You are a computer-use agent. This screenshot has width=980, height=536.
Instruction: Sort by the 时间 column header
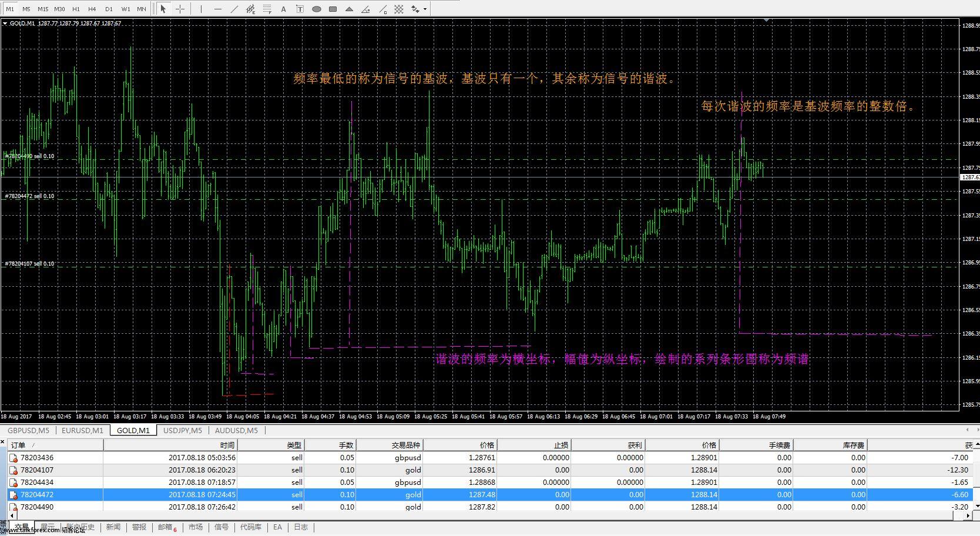pos(170,445)
